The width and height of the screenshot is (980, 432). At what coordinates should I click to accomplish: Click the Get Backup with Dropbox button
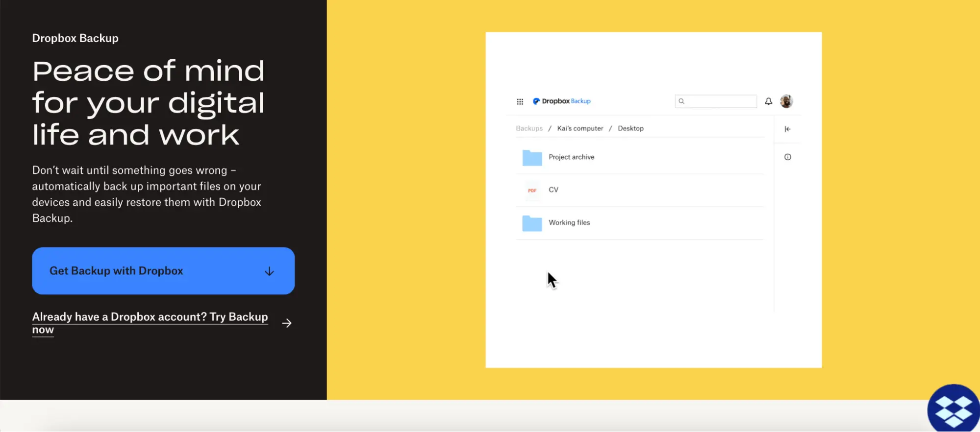163,271
